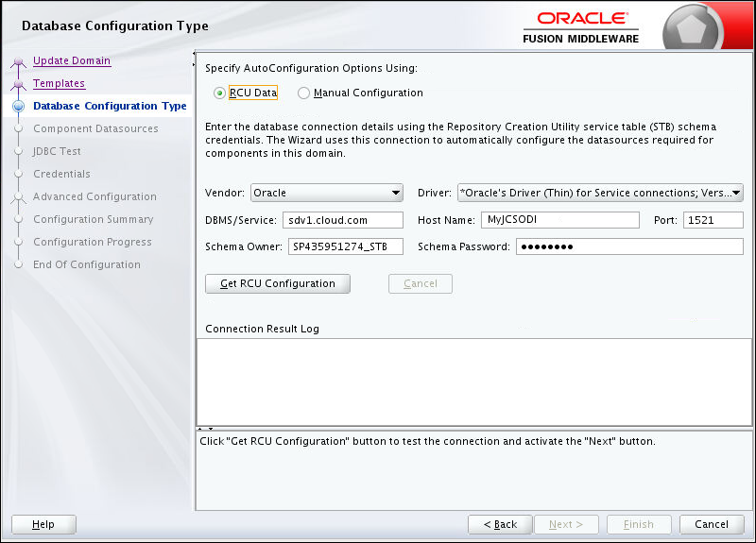Viewport: 756px width, 543px height.
Task: Select the JDBC Test step
Action: (x=57, y=151)
